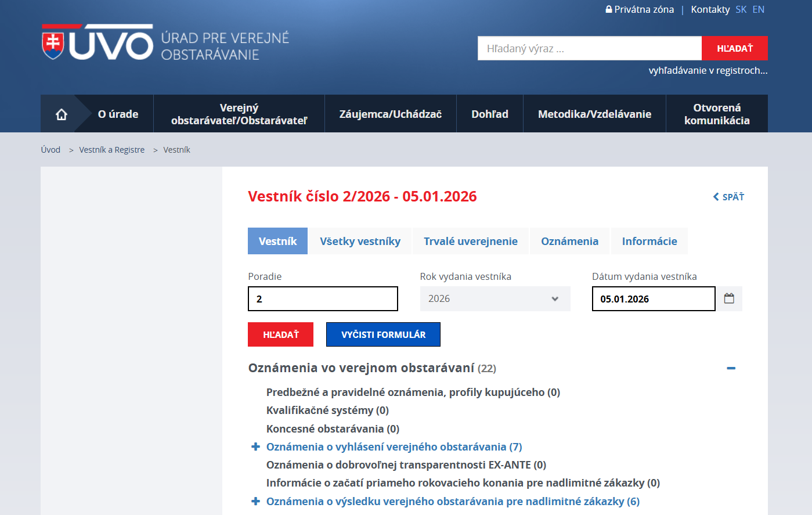Click the header search Hľadať button

734,48
